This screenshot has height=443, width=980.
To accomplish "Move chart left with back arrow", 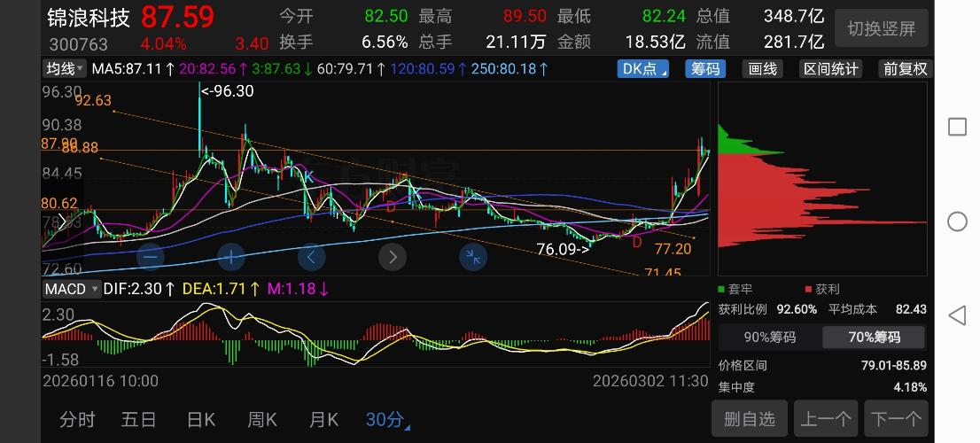I will (x=311, y=257).
